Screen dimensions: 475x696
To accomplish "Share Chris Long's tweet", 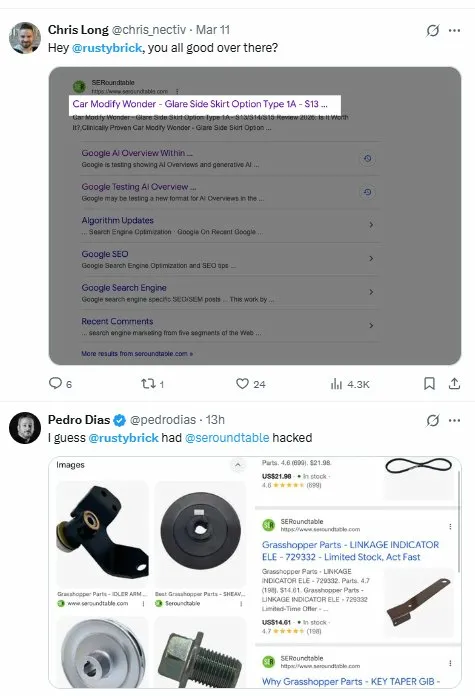I will pyautogui.click(x=454, y=384).
